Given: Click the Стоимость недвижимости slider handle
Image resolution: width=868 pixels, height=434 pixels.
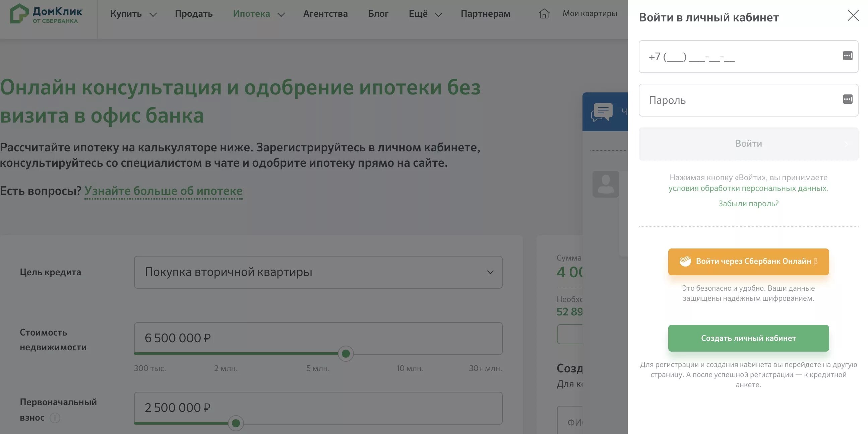Looking at the screenshot, I should pos(346,354).
